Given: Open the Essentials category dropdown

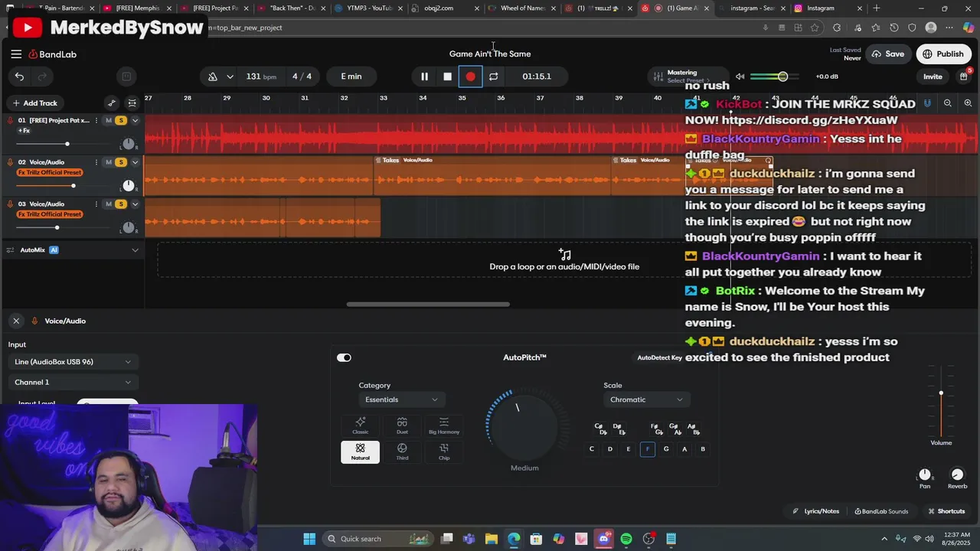Looking at the screenshot, I should [402, 399].
